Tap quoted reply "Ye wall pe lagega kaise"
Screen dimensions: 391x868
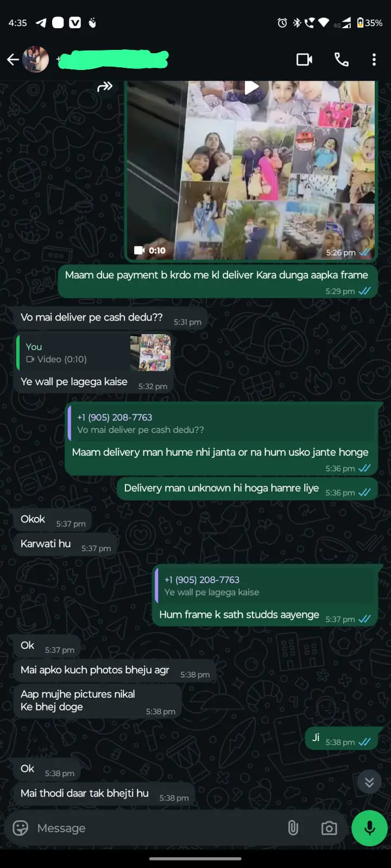coord(266,586)
